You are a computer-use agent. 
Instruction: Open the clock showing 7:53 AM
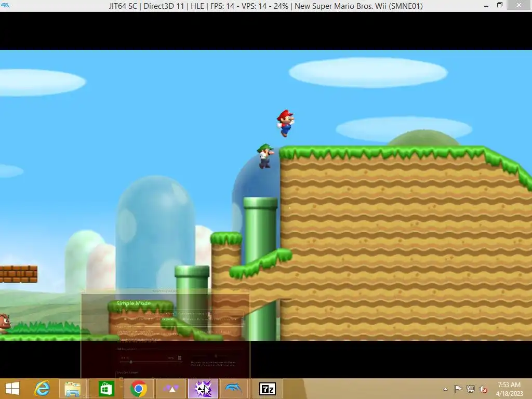pyautogui.click(x=509, y=389)
